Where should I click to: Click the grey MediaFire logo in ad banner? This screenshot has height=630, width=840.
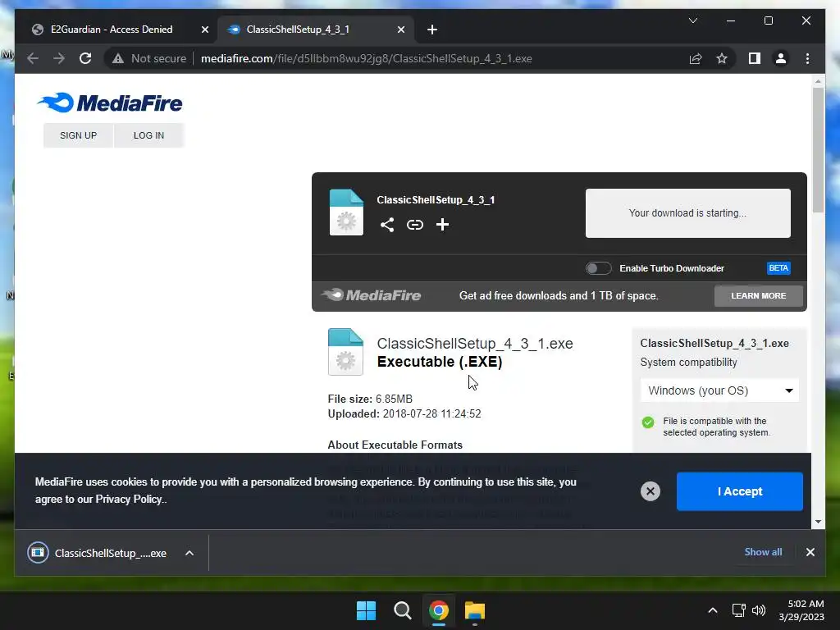(372, 295)
